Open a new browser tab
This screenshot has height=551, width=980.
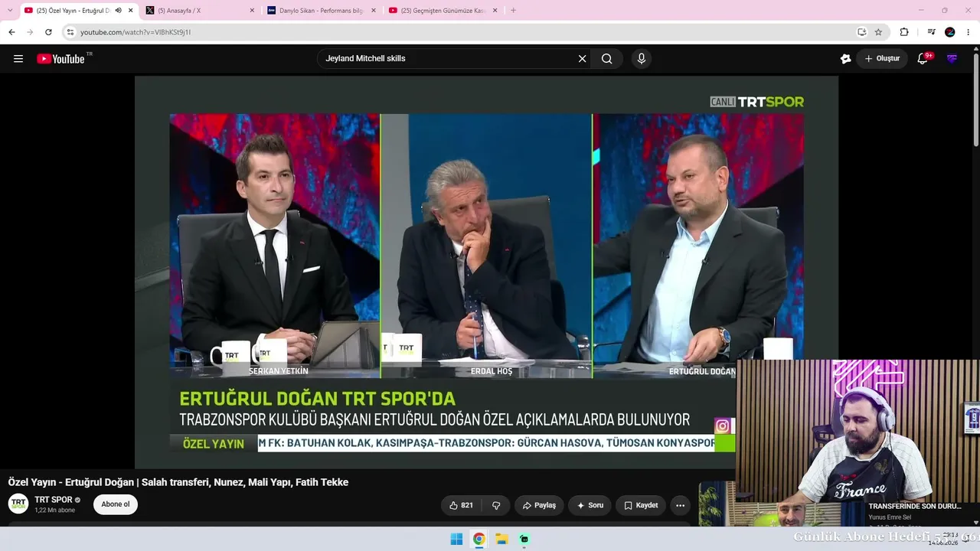[513, 11]
